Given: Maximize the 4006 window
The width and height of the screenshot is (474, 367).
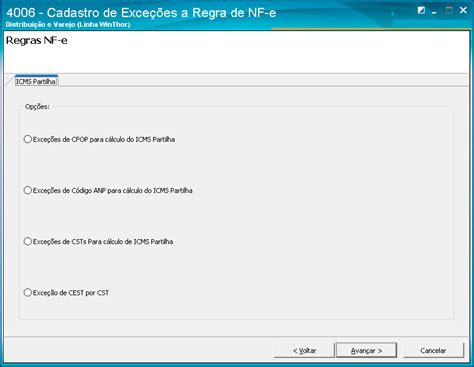Looking at the screenshot, I should click(449, 11).
